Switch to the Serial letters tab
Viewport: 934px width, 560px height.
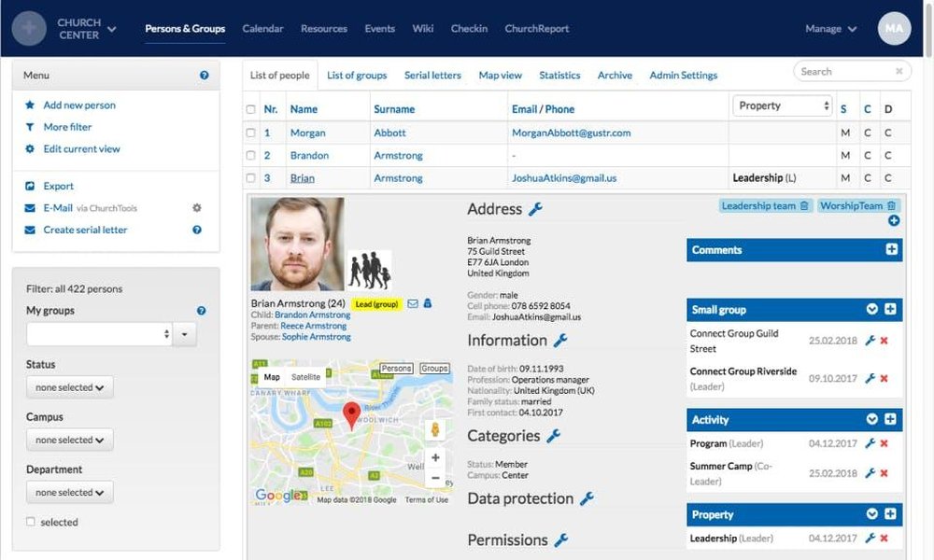(432, 75)
